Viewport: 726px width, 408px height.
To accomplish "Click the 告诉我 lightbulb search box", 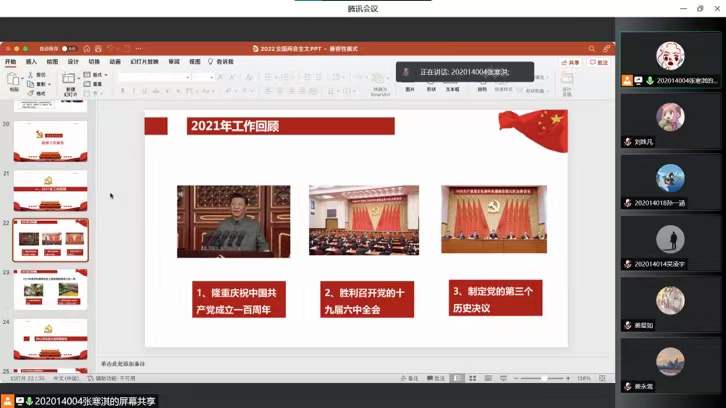I will click(x=221, y=62).
